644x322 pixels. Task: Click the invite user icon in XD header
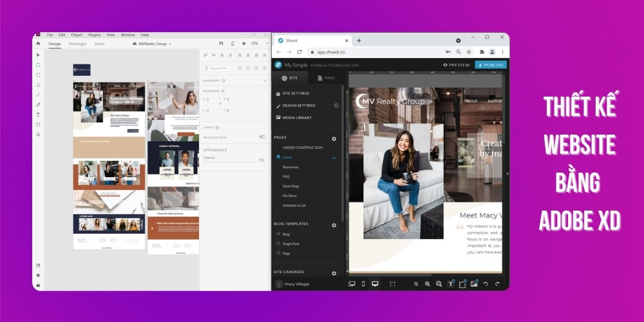[222, 44]
